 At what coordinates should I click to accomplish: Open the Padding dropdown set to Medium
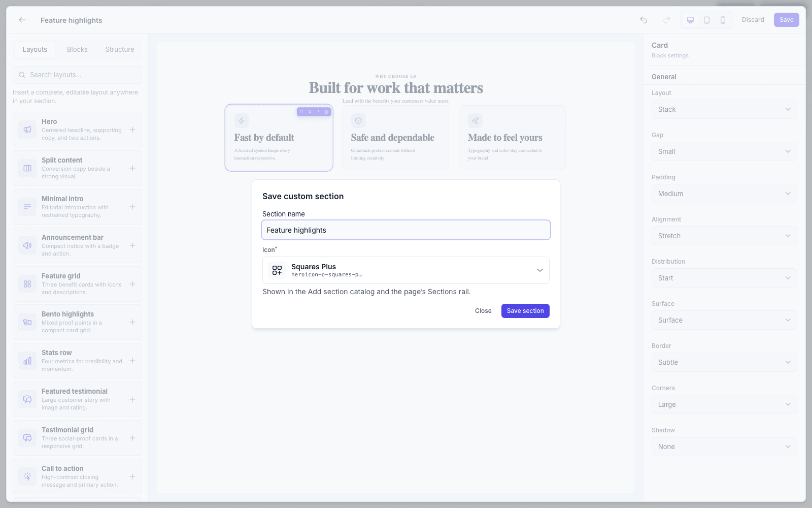tap(724, 194)
